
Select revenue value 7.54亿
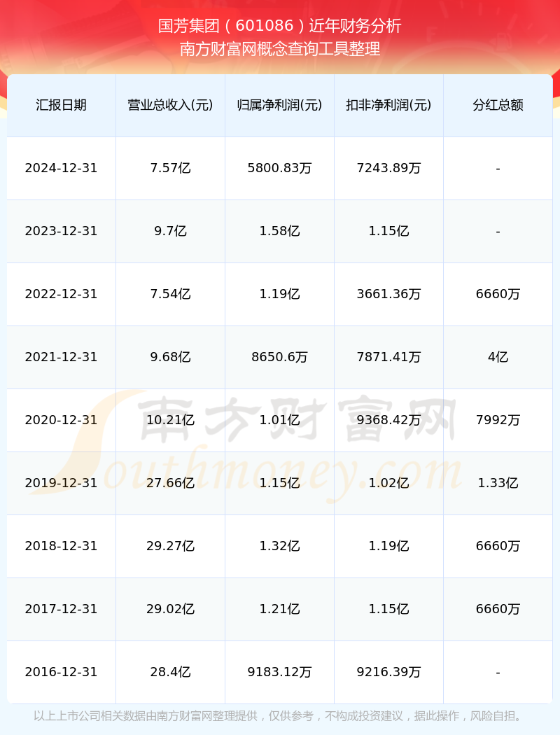pyautogui.click(x=171, y=294)
